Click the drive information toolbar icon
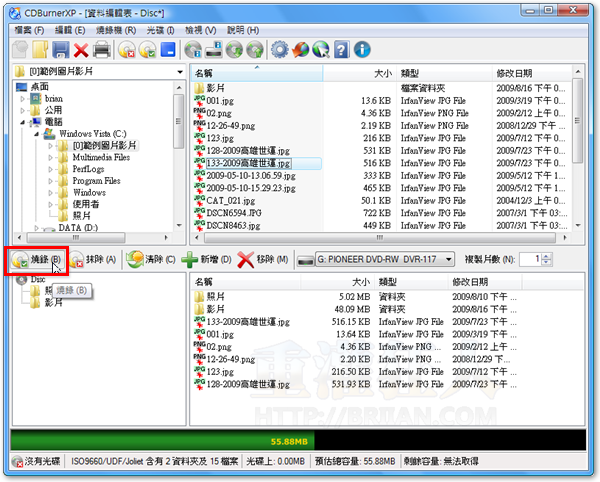 pos(214,50)
